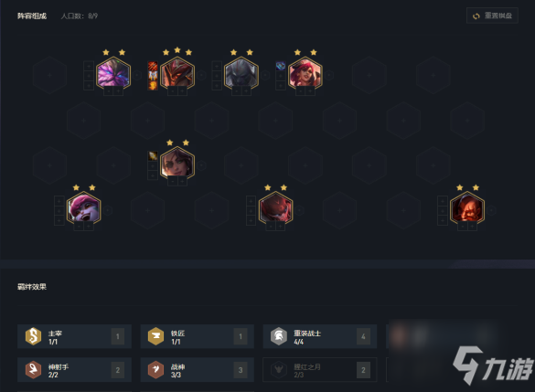Open the 主宰 1/1 trait card
Viewport: 535px width, 392px height.
(74, 336)
